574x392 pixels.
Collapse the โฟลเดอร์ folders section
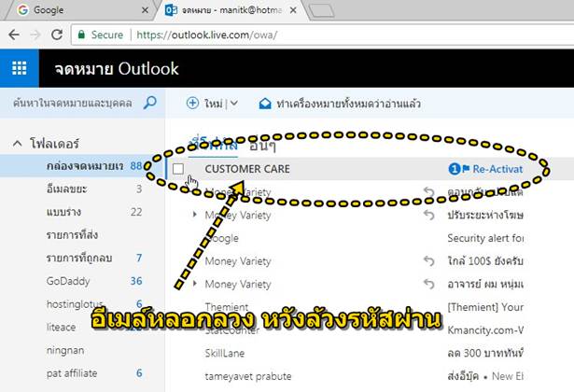tap(17, 143)
